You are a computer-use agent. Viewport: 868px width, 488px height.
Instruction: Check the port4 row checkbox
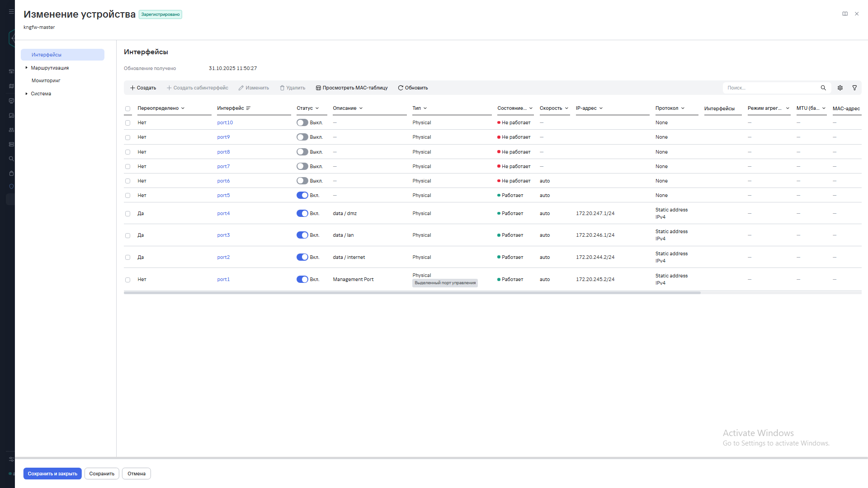pos(127,214)
